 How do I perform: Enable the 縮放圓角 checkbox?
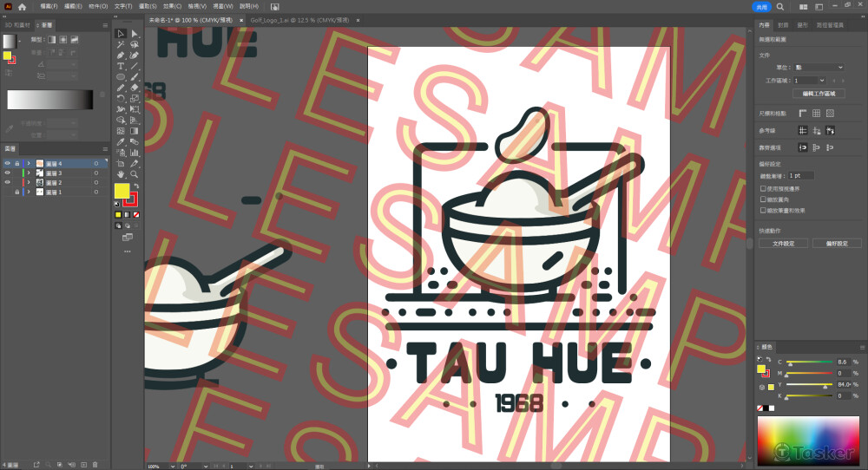click(762, 199)
